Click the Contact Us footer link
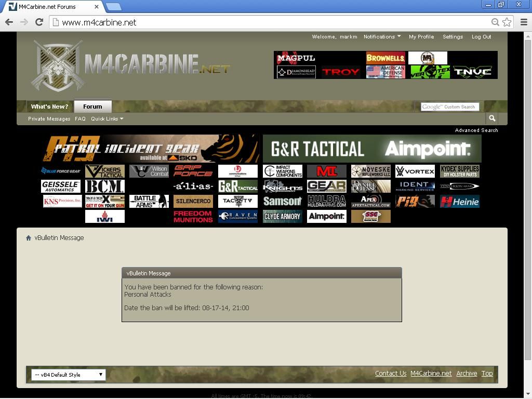 pos(391,374)
